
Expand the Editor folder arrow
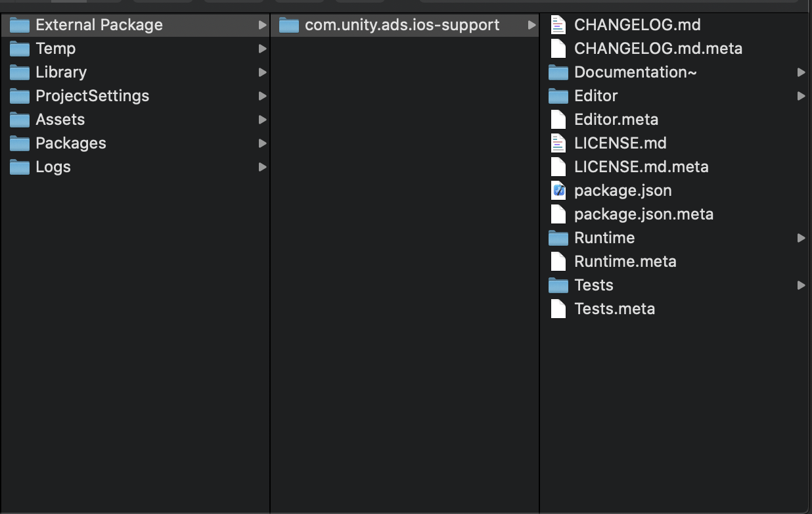click(801, 96)
